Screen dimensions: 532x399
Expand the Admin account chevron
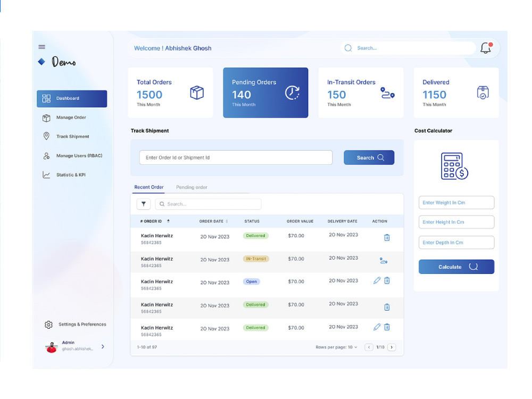[x=103, y=347]
